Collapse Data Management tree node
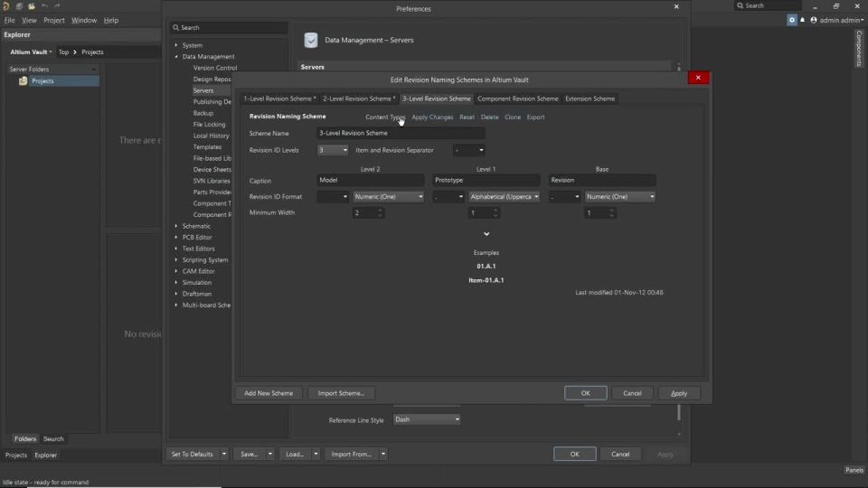The image size is (868, 488). tap(176, 56)
